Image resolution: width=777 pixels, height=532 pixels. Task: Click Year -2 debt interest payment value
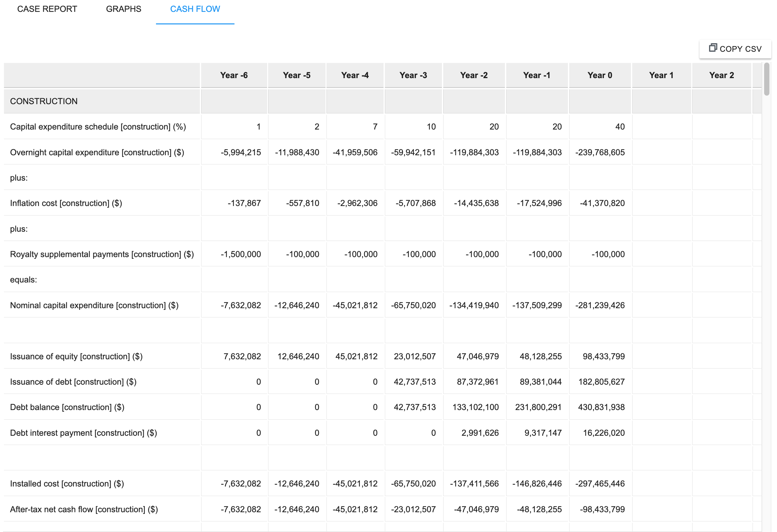point(480,433)
